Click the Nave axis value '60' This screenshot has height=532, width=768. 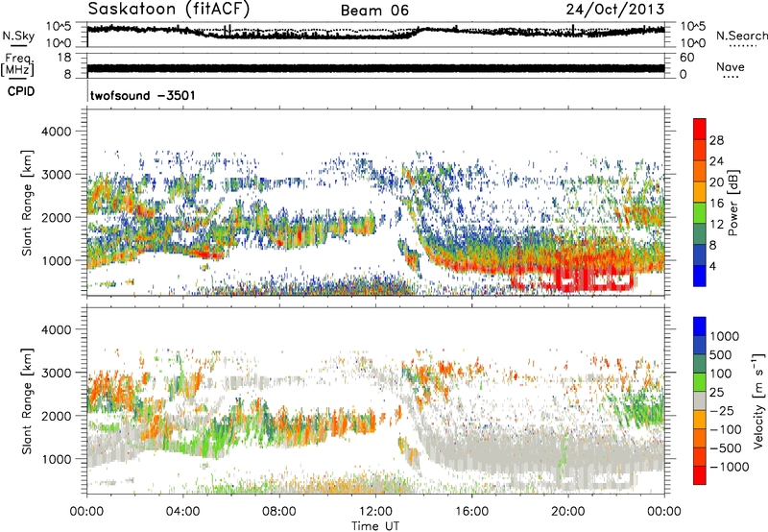point(686,58)
